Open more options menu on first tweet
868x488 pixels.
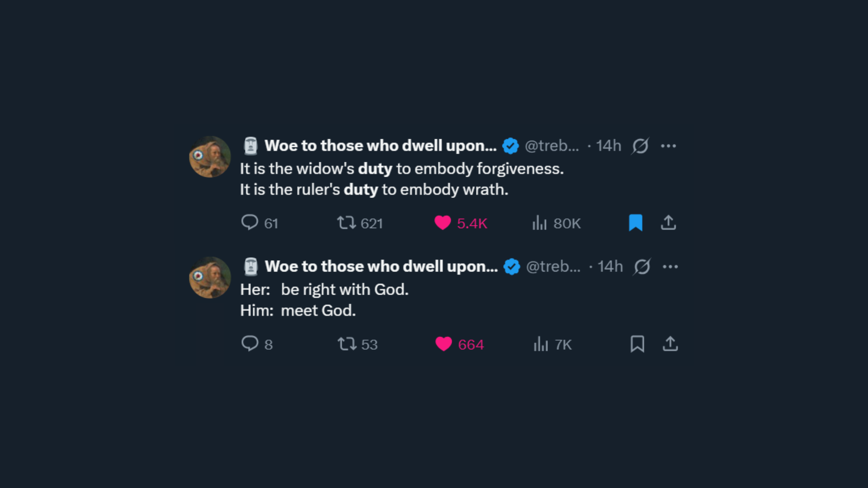coord(669,145)
